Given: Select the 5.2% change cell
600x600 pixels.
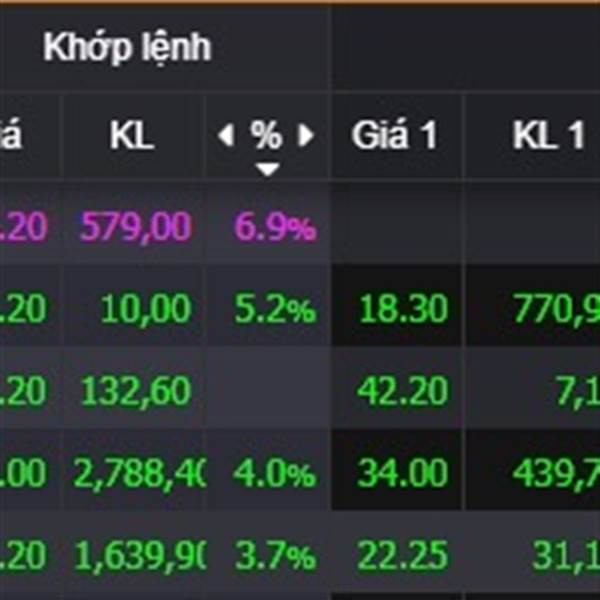Looking at the screenshot, I should click(x=275, y=309).
